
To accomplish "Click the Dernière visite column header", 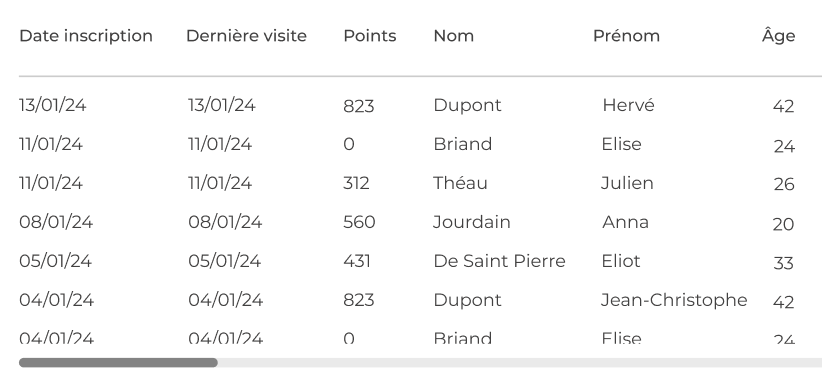I will point(246,36).
